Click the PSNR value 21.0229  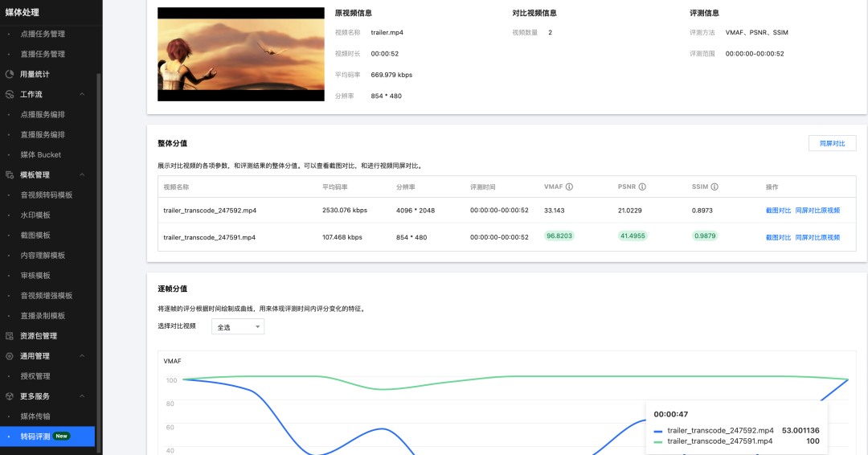click(x=630, y=211)
